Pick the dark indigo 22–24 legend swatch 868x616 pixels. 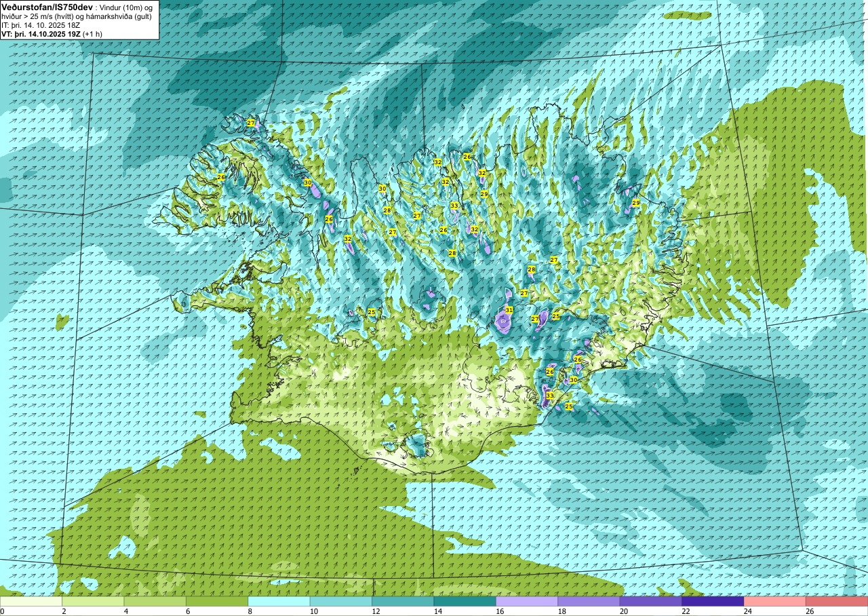[x=713, y=601]
